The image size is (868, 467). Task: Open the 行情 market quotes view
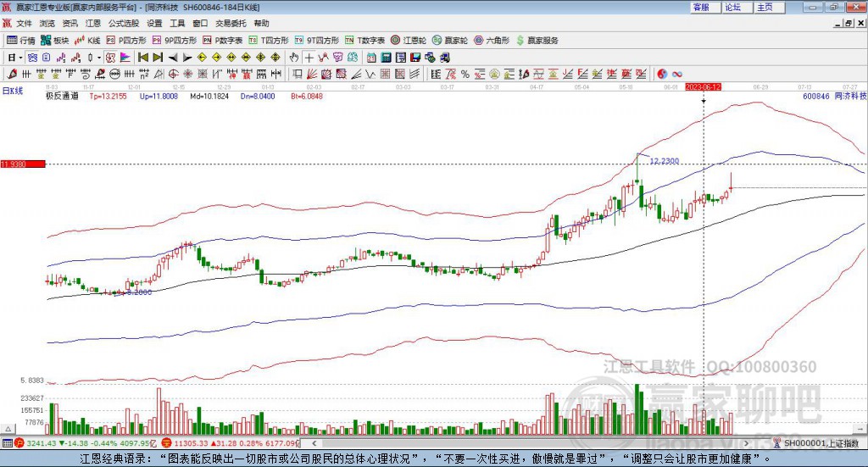[20, 41]
